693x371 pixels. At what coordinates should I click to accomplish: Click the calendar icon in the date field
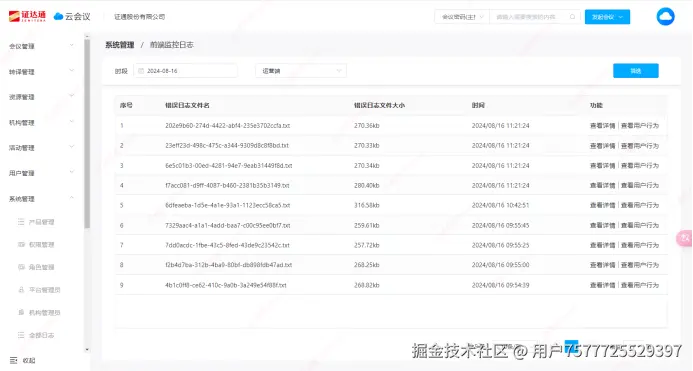[x=141, y=71]
